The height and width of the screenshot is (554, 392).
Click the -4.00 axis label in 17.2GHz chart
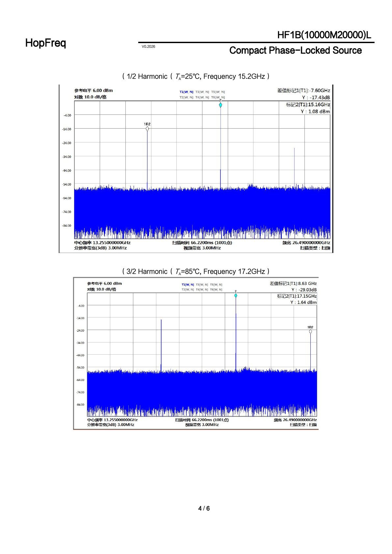pyautogui.click(x=81, y=306)
